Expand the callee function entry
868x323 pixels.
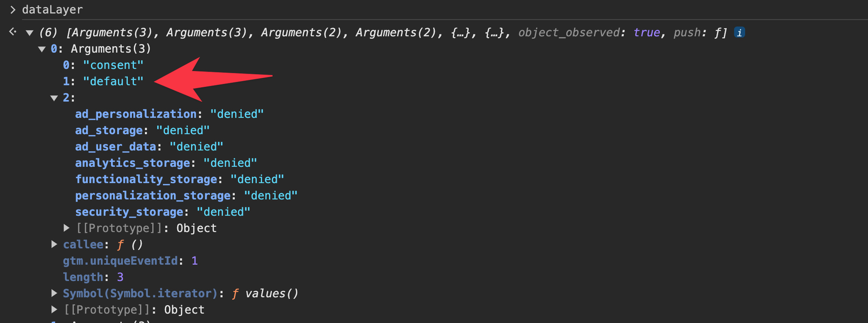click(x=54, y=244)
